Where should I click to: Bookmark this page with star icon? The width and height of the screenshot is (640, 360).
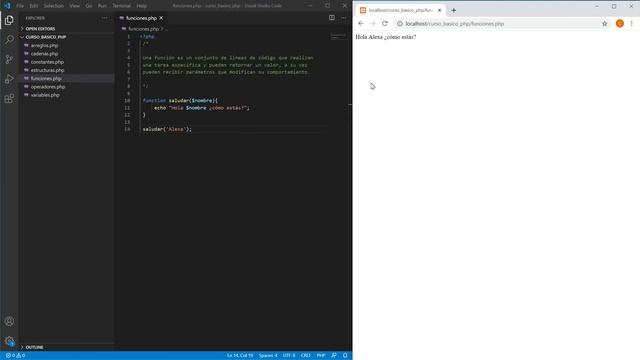tap(604, 24)
